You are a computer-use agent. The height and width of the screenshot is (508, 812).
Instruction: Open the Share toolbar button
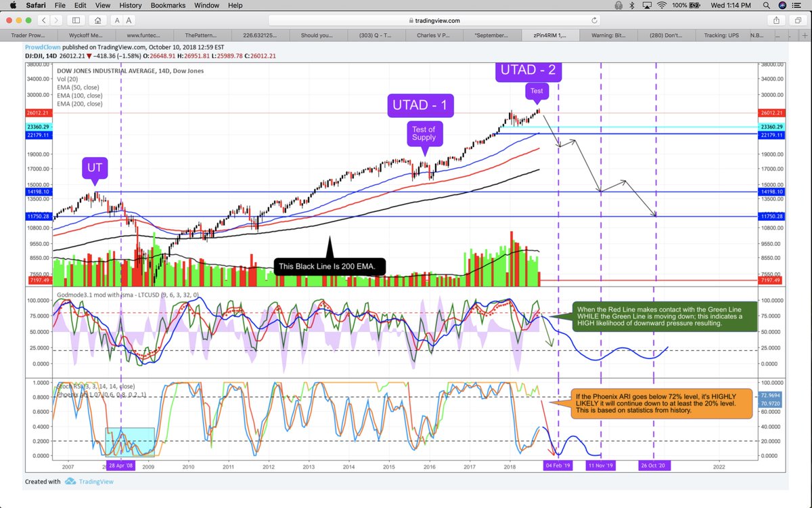click(x=777, y=21)
